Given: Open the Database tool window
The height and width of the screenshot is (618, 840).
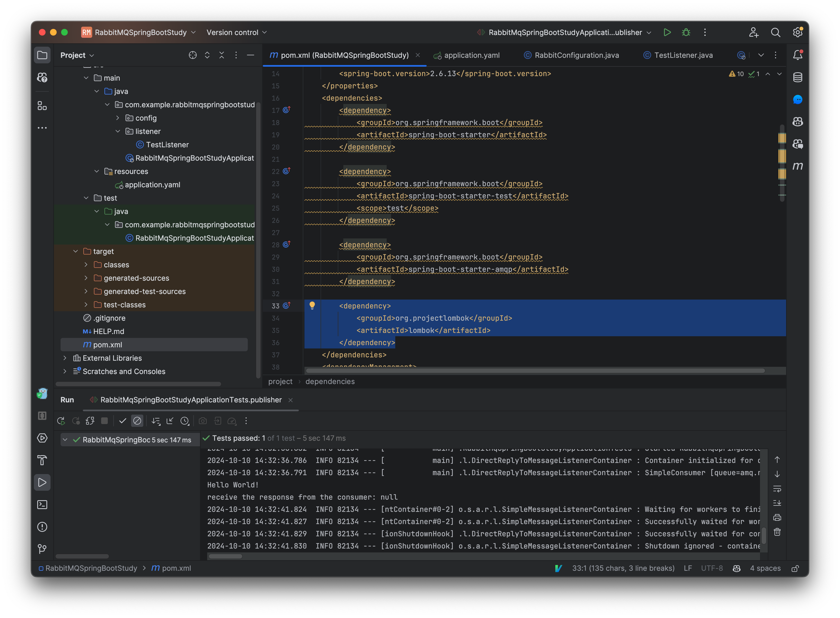Looking at the screenshot, I should coord(798,78).
